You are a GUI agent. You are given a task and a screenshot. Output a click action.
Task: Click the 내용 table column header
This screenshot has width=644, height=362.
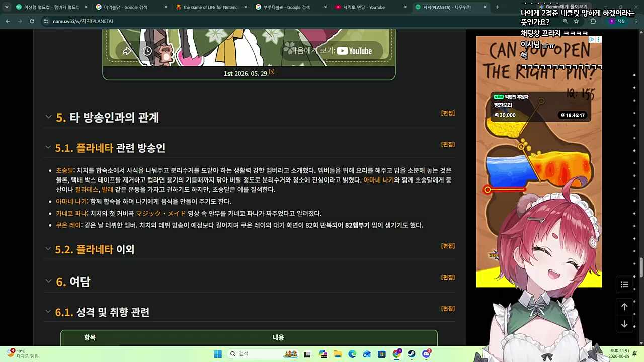pyautogui.click(x=278, y=338)
